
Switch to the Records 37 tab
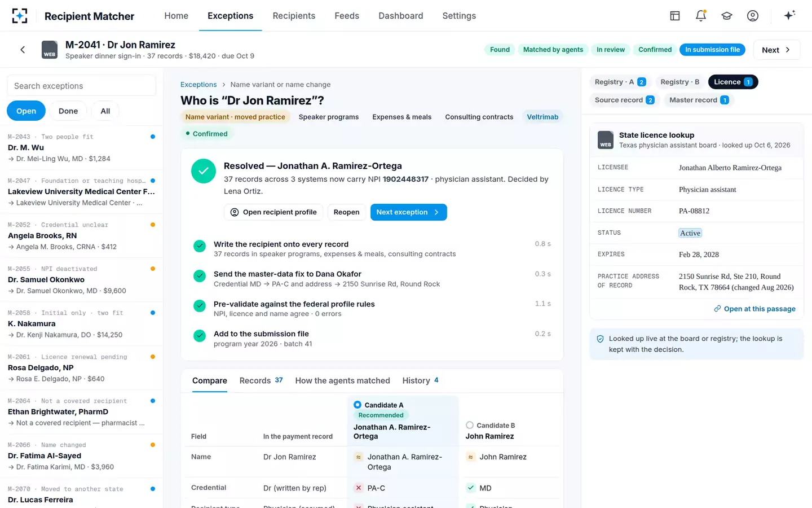click(261, 381)
